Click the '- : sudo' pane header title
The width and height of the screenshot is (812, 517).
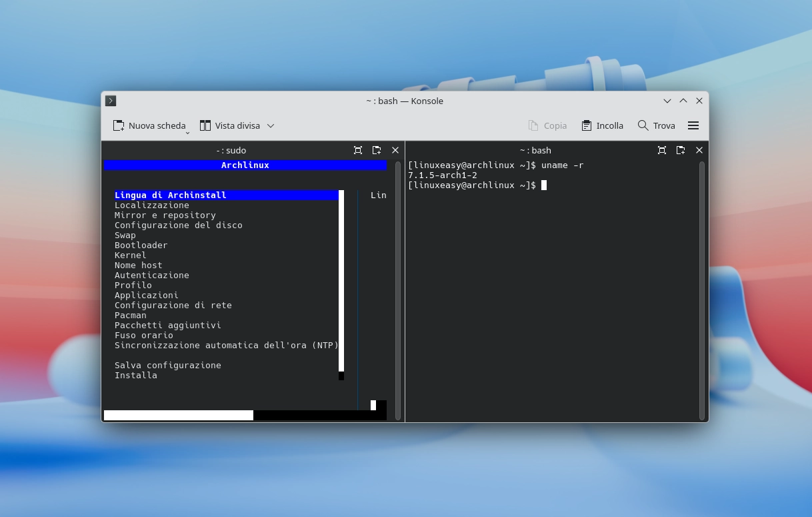231,150
